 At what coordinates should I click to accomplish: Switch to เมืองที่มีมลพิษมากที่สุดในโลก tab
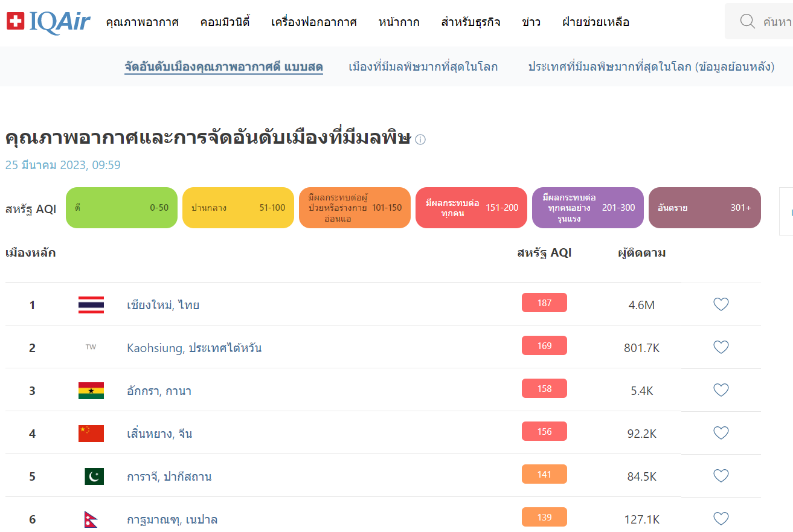(423, 67)
